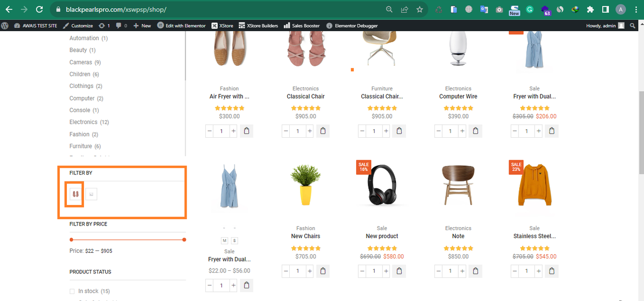Open comments indicator in admin bar
This screenshot has width=644, height=301.
click(121, 26)
